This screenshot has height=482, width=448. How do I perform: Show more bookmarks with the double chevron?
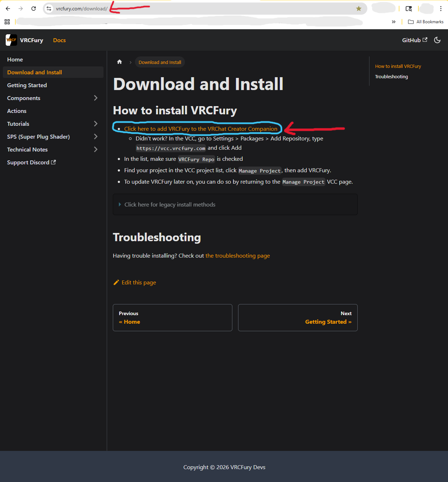[x=394, y=22]
